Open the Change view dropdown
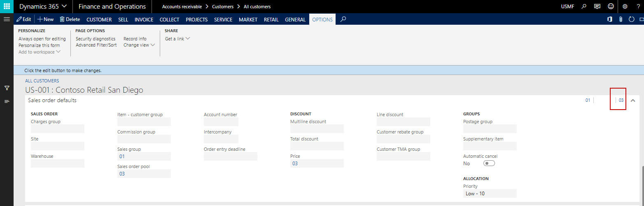The height and width of the screenshot is (206, 644). (x=139, y=45)
